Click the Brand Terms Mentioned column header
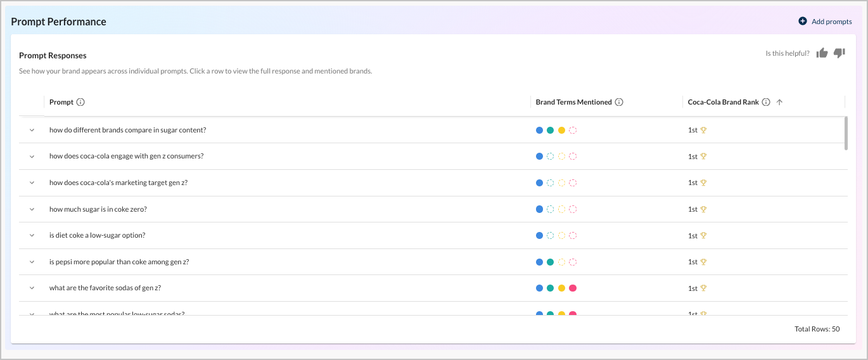The height and width of the screenshot is (360, 868). (574, 102)
